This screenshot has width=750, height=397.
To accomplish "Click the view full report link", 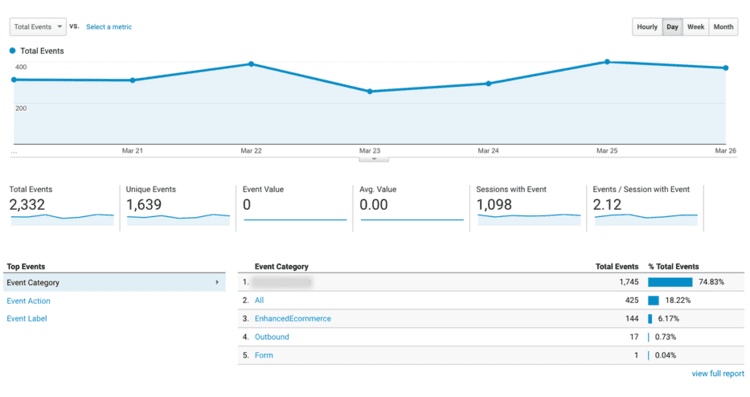I will (717, 374).
